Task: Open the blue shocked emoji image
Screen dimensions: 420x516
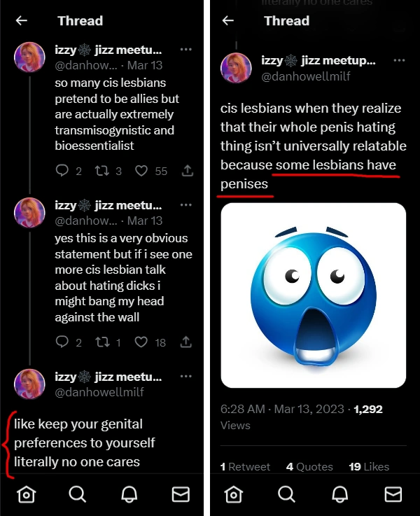Action: (313, 295)
